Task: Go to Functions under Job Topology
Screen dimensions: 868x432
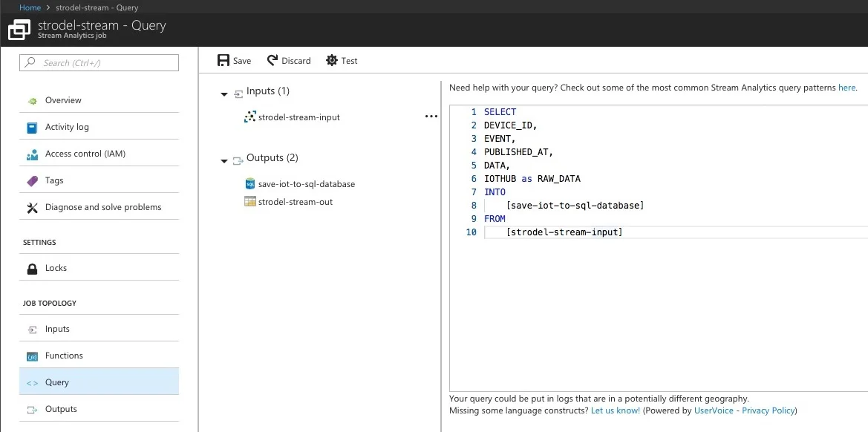Action: point(99,355)
